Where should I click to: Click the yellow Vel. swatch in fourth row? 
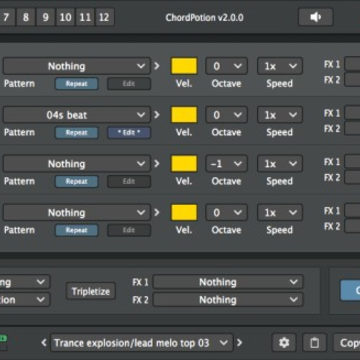184,213
